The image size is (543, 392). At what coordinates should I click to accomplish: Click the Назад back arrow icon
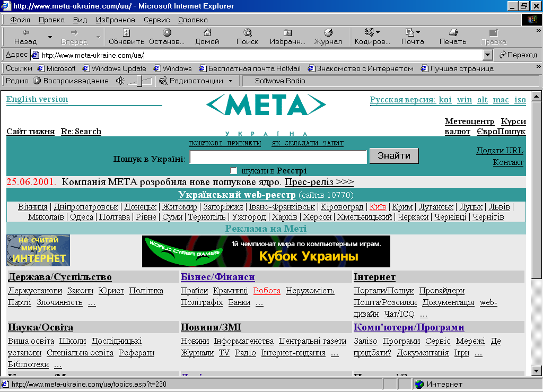pos(25,32)
